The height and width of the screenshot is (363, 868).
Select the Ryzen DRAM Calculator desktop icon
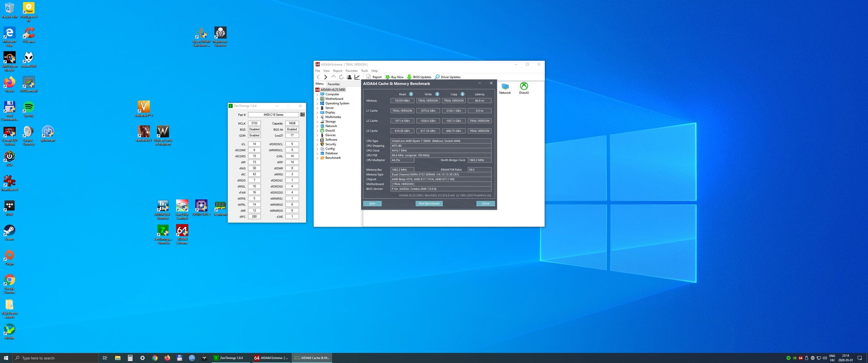coord(201,36)
